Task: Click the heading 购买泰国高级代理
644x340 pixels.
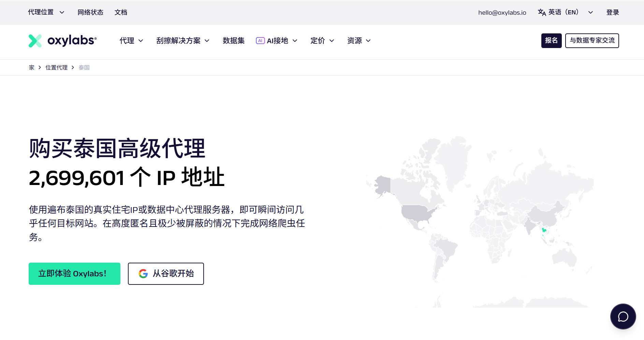Action: click(117, 149)
